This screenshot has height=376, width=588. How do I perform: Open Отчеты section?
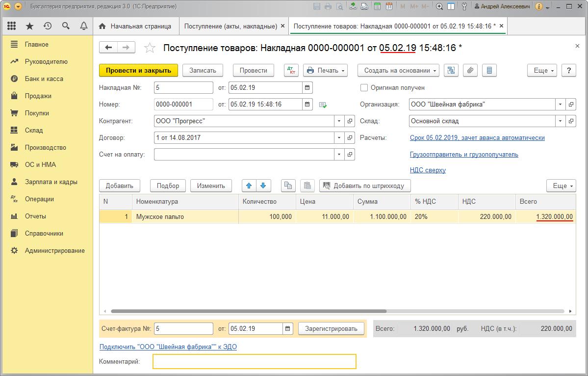point(35,216)
